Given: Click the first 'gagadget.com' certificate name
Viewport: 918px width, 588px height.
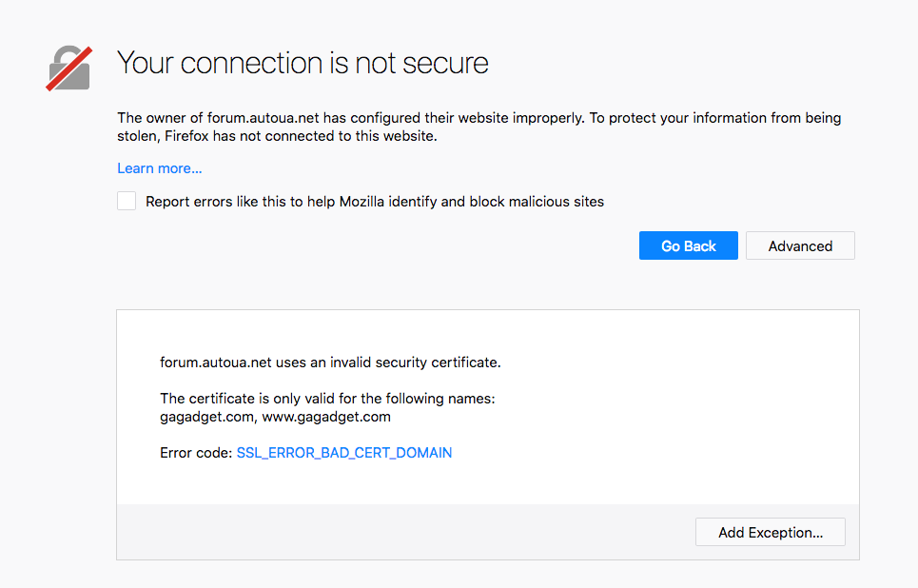Looking at the screenshot, I should click(x=206, y=417).
